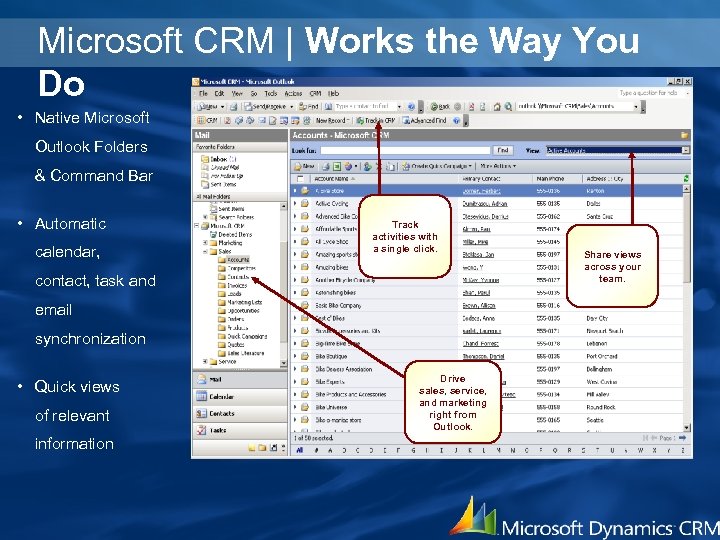Open the Calendar pane in the navigation bar
Screen dimensions: 720x540
[240, 396]
